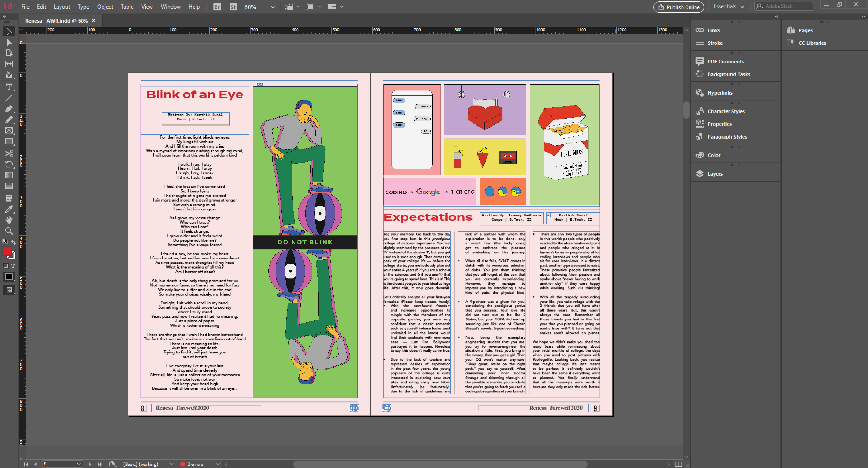Open the Layers panel
This screenshot has width=868, height=468.
click(x=714, y=174)
